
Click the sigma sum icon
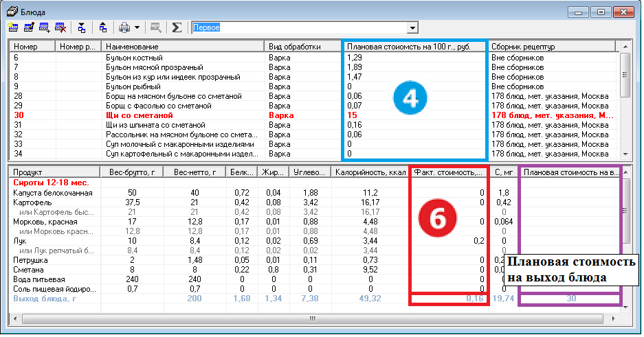[x=177, y=27]
